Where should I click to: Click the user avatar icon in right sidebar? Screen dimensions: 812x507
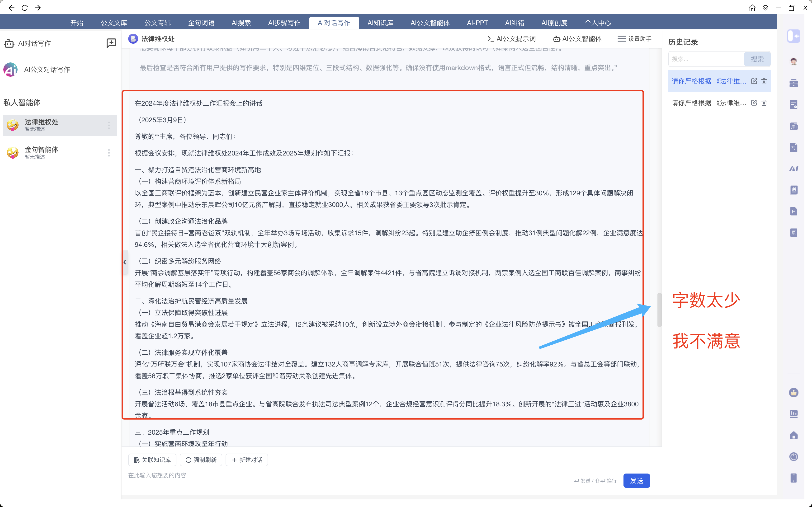793,61
